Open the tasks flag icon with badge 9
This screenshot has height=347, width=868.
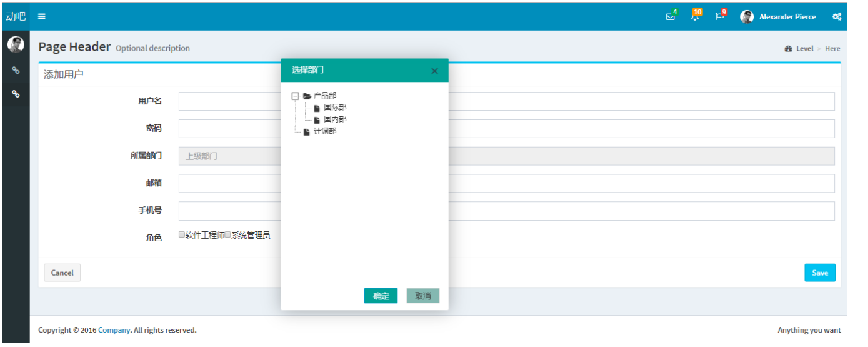point(720,17)
